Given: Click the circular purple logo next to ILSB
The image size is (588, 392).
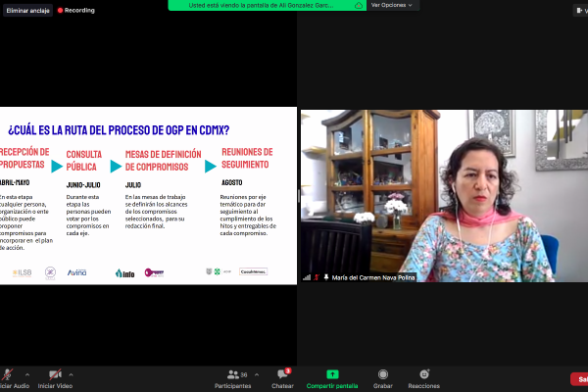Looking at the screenshot, I should tap(50, 272).
